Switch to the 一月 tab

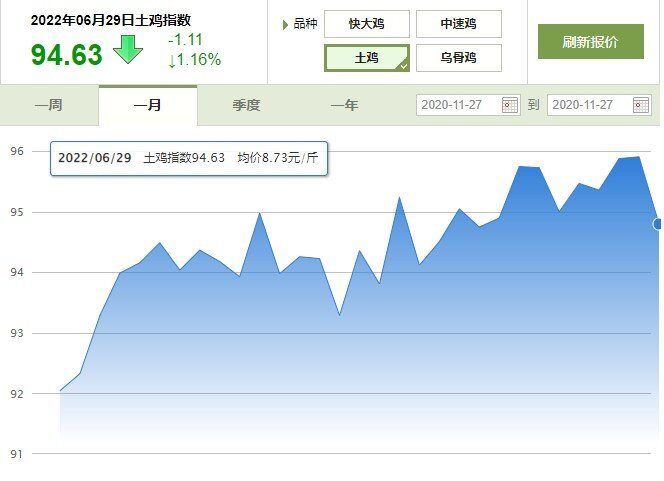[148, 105]
